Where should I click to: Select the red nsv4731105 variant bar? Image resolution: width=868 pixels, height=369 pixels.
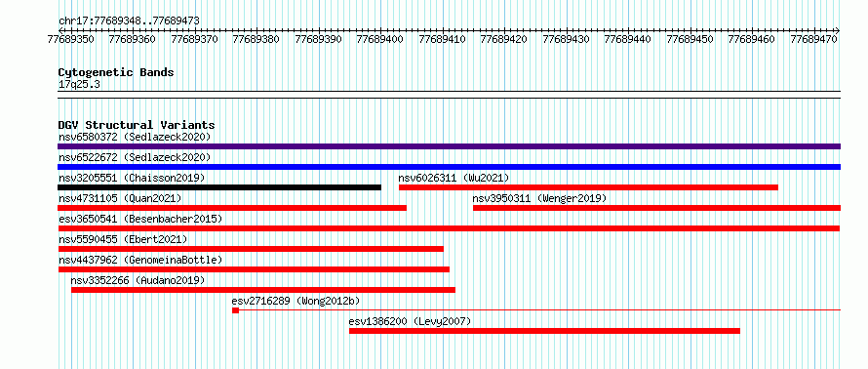click(232, 208)
